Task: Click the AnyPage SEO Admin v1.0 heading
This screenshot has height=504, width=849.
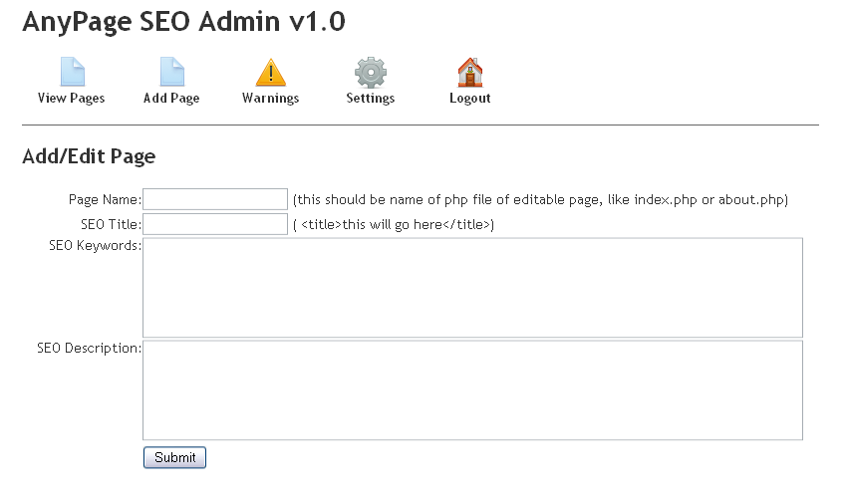Action: coord(184,22)
